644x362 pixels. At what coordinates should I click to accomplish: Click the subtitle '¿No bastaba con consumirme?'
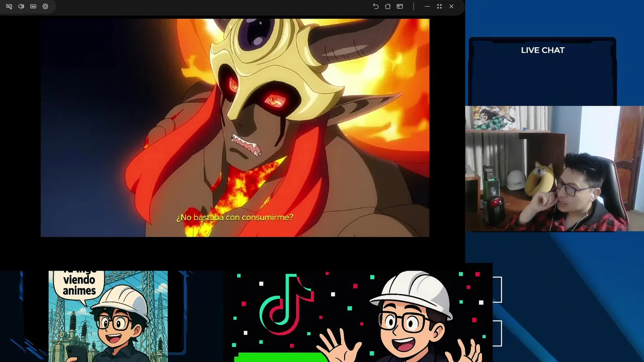click(x=234, y=217)
